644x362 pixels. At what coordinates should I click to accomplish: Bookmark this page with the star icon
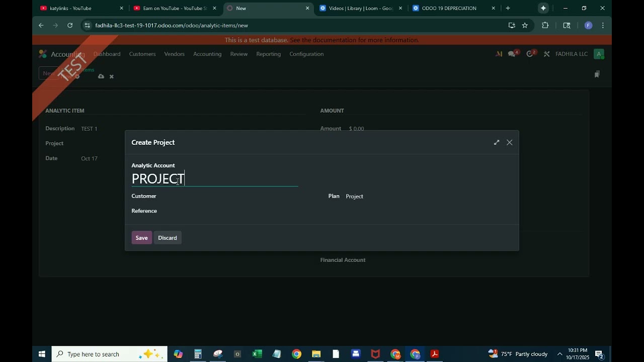(x=525, y=25)
